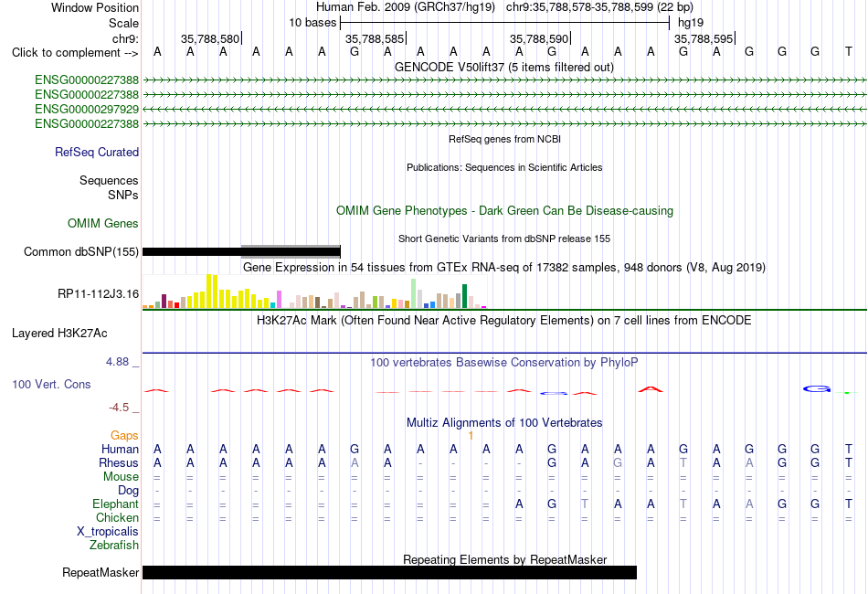Select the Window Position label
The width and height of the screenshot is (868, 594).
click(x=95, y=7)
